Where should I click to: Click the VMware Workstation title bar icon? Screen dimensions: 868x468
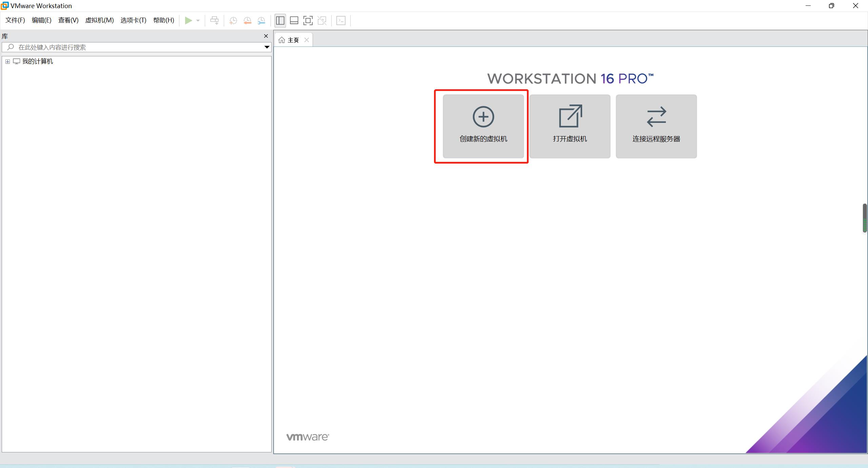point(4,5)
